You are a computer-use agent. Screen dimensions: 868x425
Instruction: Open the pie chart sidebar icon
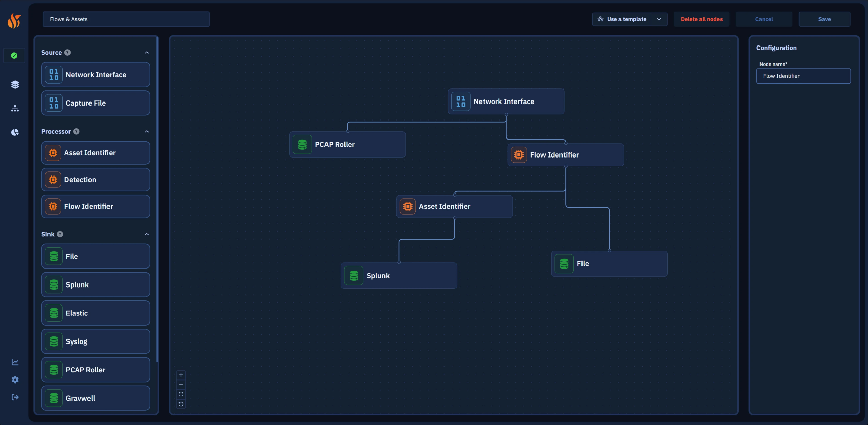coord(15,132)
